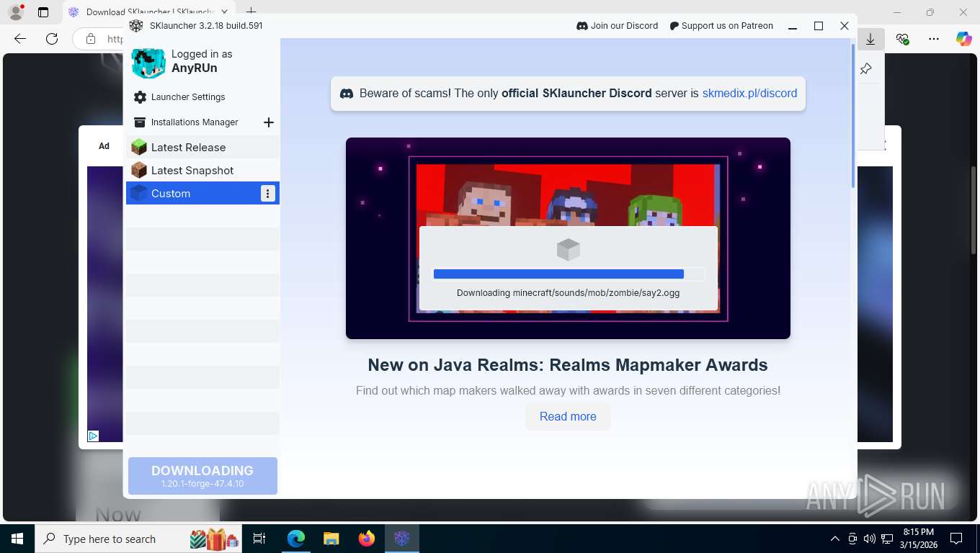Click Discord icon next to Join our Discord
The height and width of the screenshot is (553, 980).
582,26
